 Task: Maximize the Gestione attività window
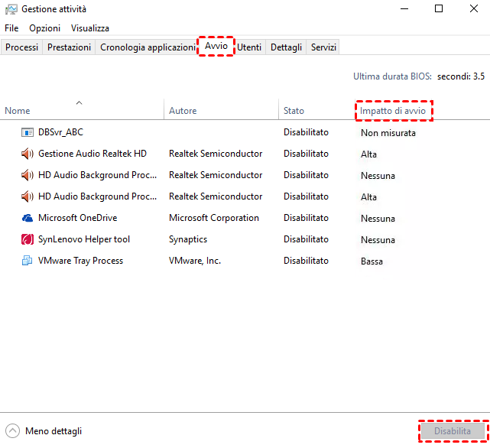tap(439, 8)
